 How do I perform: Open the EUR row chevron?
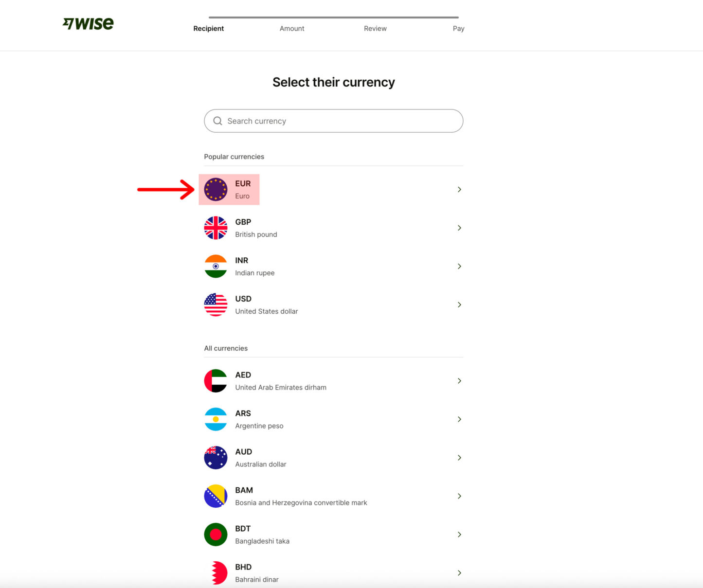pyautogui.click(x=459, y=190)
